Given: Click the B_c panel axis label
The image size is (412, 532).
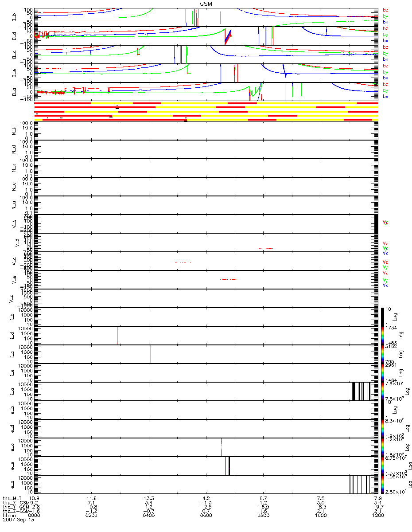Looking at the screenshot, I should pyautogui.click(x=14, y=55).
